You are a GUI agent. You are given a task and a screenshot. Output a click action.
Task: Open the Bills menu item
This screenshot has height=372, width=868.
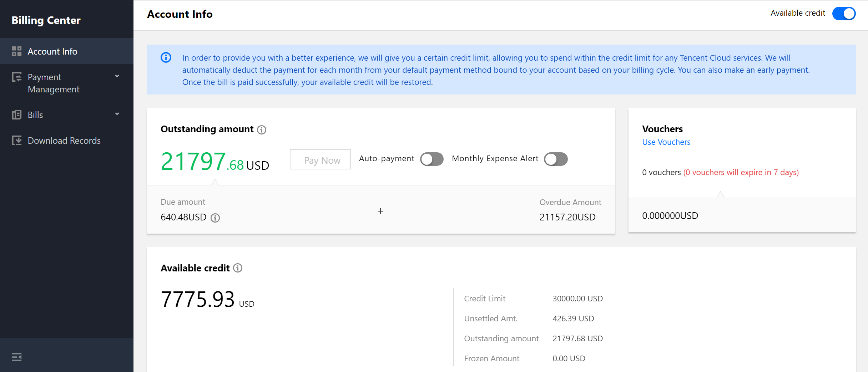click(35, 115)
